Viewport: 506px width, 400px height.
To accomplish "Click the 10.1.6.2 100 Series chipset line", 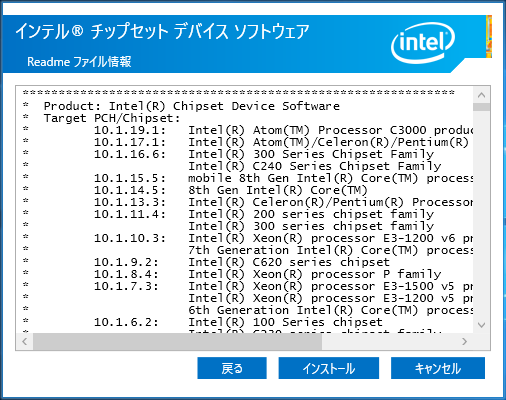I will [238, 322].
